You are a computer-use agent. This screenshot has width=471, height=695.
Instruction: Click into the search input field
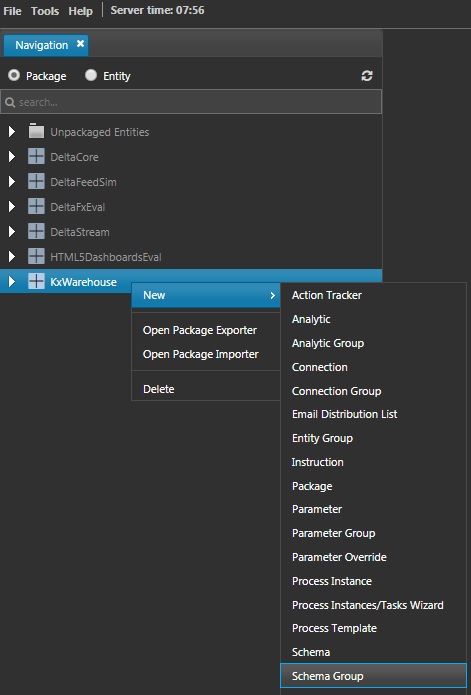coord(191,102)
